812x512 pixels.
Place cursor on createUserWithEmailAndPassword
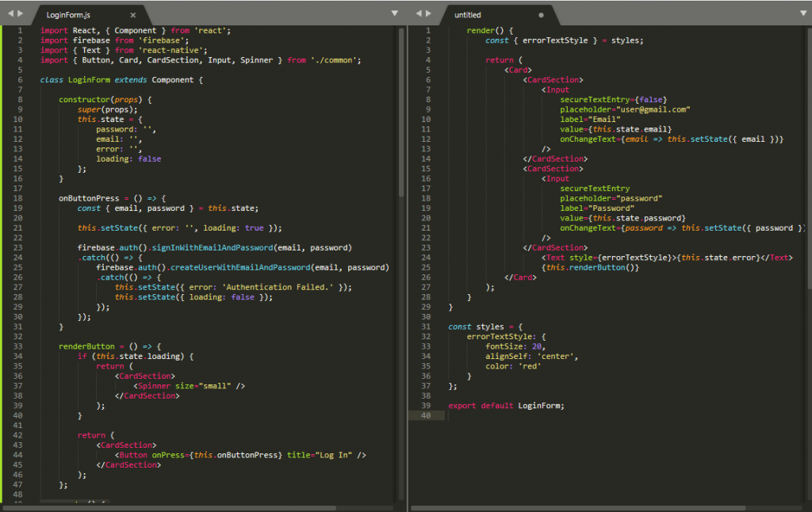[240, 268]
